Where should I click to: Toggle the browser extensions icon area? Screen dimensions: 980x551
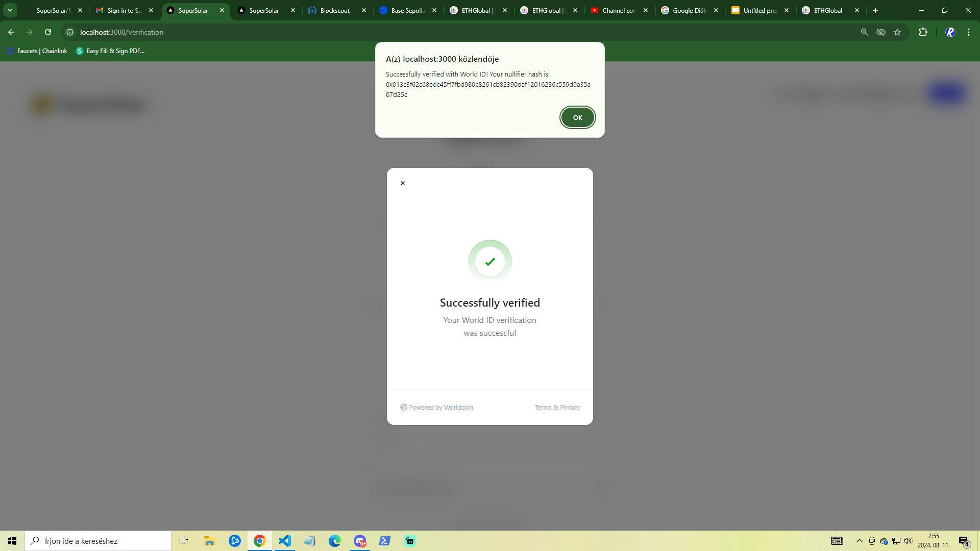925,32
